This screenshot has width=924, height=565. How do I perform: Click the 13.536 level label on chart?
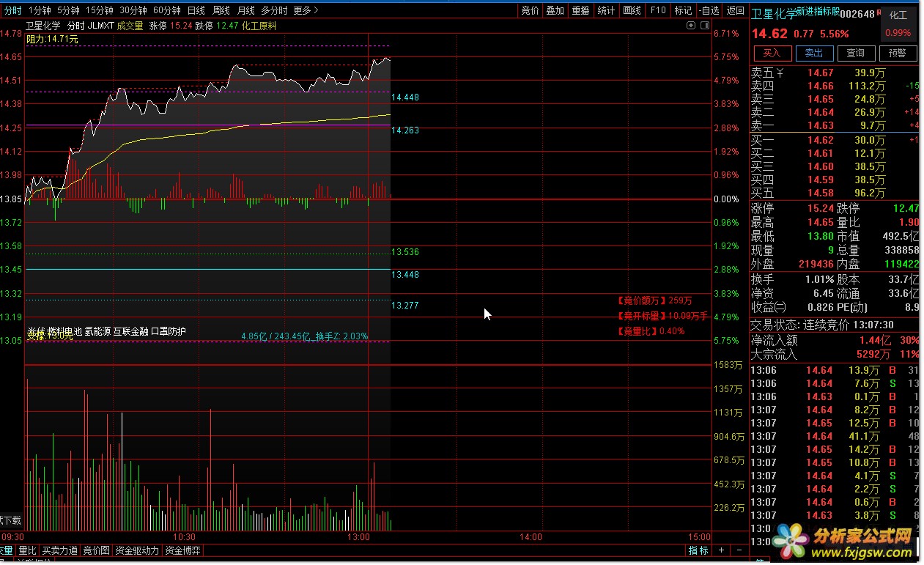[405, 252]
